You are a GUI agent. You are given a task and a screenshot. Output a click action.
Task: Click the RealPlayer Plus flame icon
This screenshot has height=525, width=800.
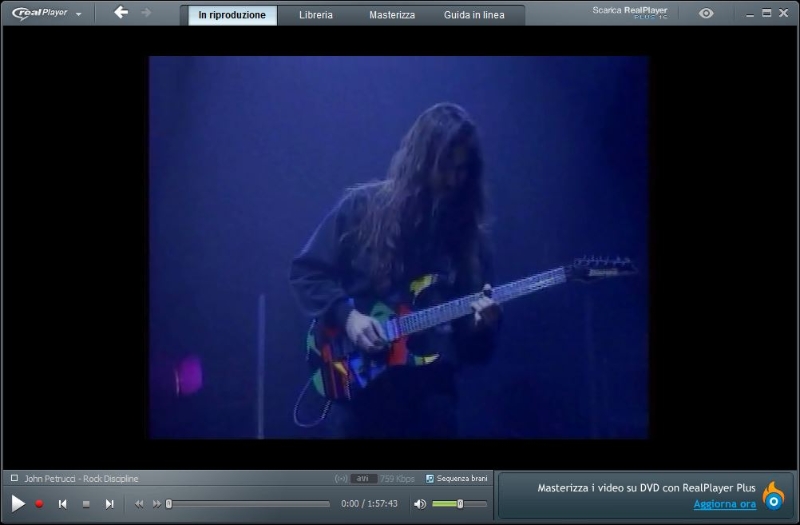pos(773,495)
